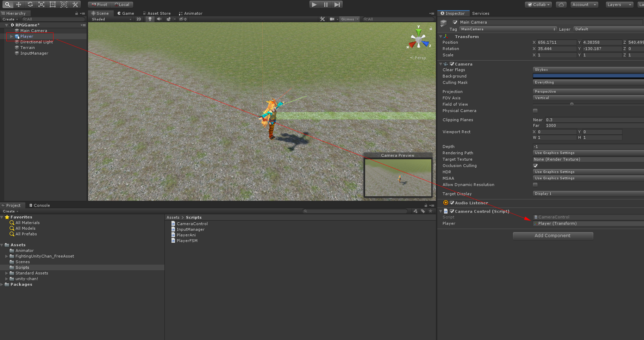Open the Clear Flags Skybox dropdown
The image size is (644, 340).
pos(588,70)
